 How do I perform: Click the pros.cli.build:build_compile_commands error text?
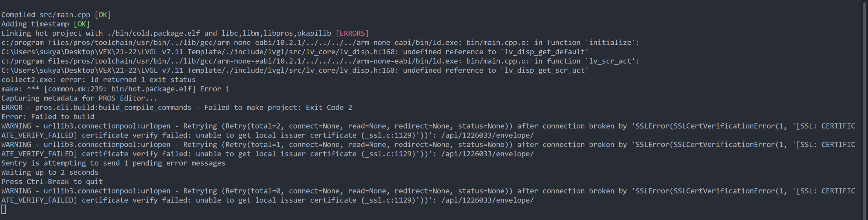tap(113, 108)
